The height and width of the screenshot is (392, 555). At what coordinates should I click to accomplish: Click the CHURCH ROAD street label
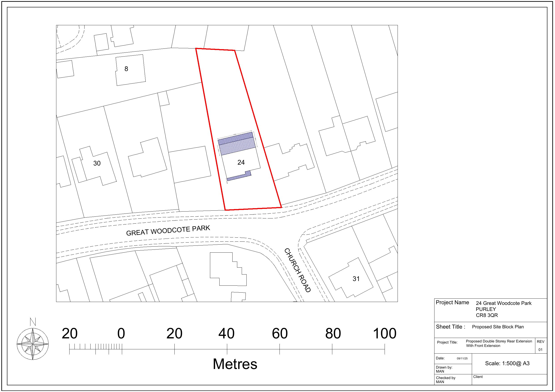pos(297,270)
